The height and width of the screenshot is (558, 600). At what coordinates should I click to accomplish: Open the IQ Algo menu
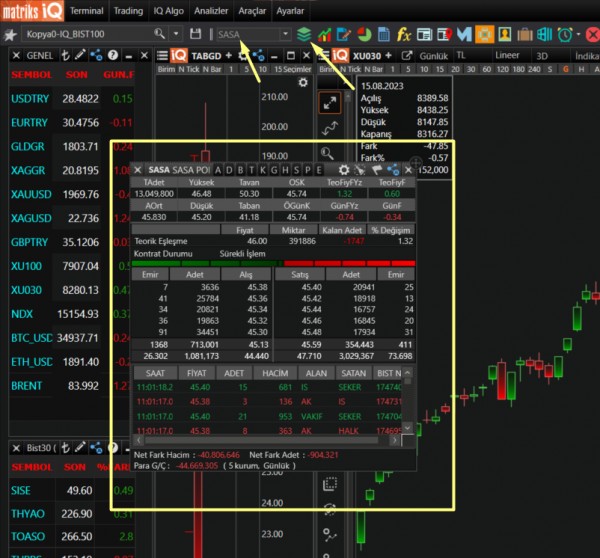(168, 11)
